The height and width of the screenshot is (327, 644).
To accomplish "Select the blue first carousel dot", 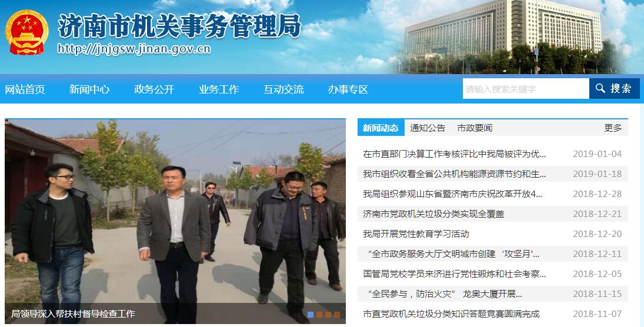I will click(x=311, y=315).
